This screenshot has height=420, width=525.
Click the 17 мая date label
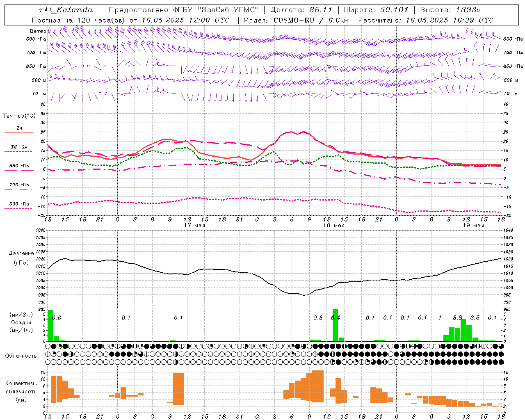click(x=194, y=225)
